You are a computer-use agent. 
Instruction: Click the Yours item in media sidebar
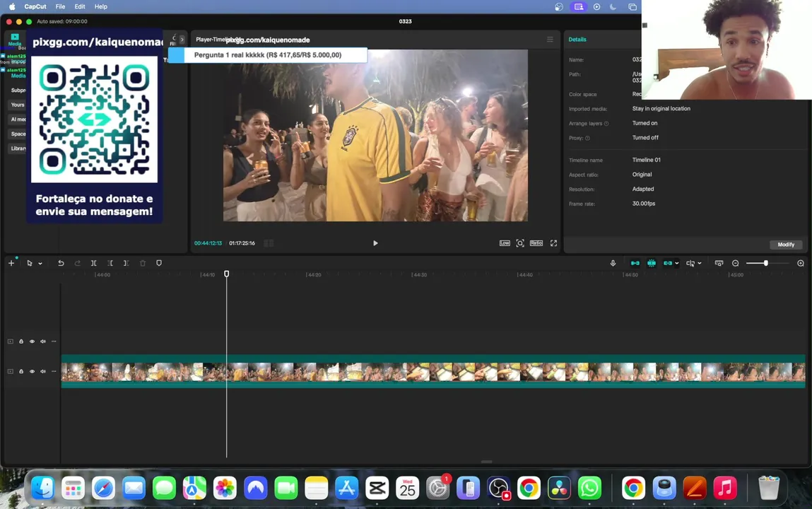(18, 105)
